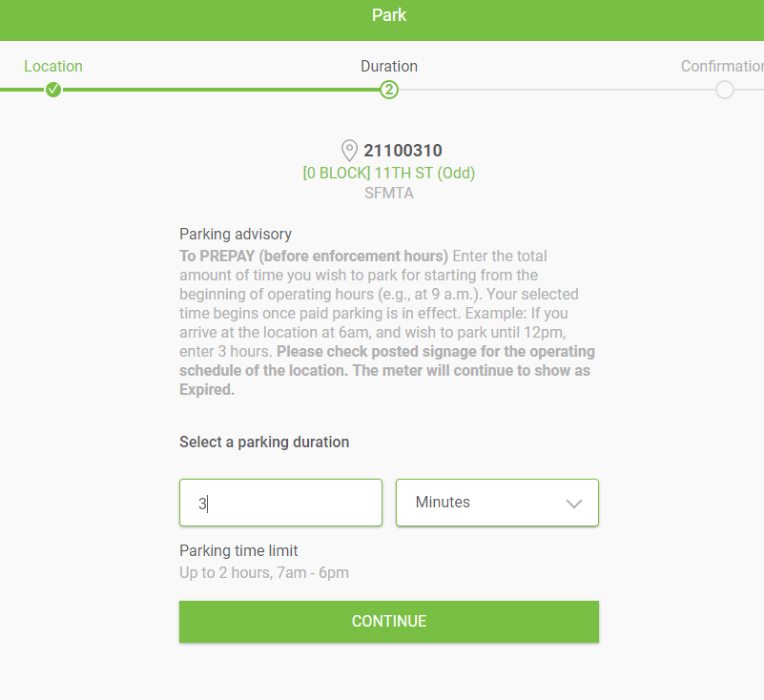Click the Park header banner icon area
The image size is (764, 700).
(x=389, y=15)
